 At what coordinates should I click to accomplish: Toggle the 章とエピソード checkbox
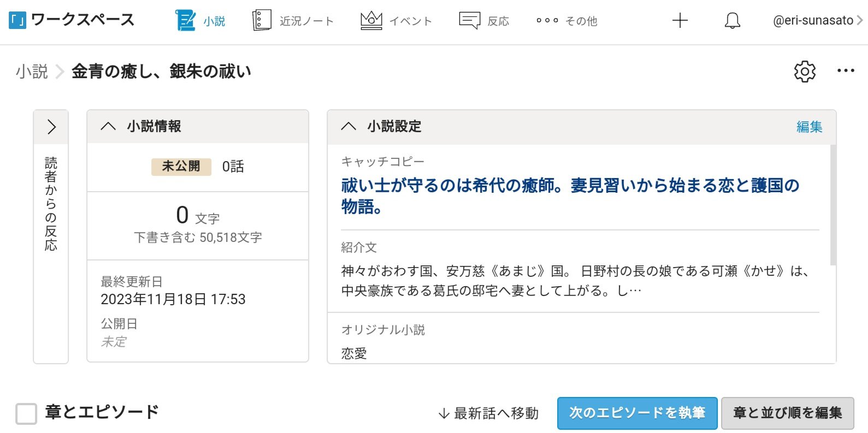pyautogui.click(x=26, y=413)
